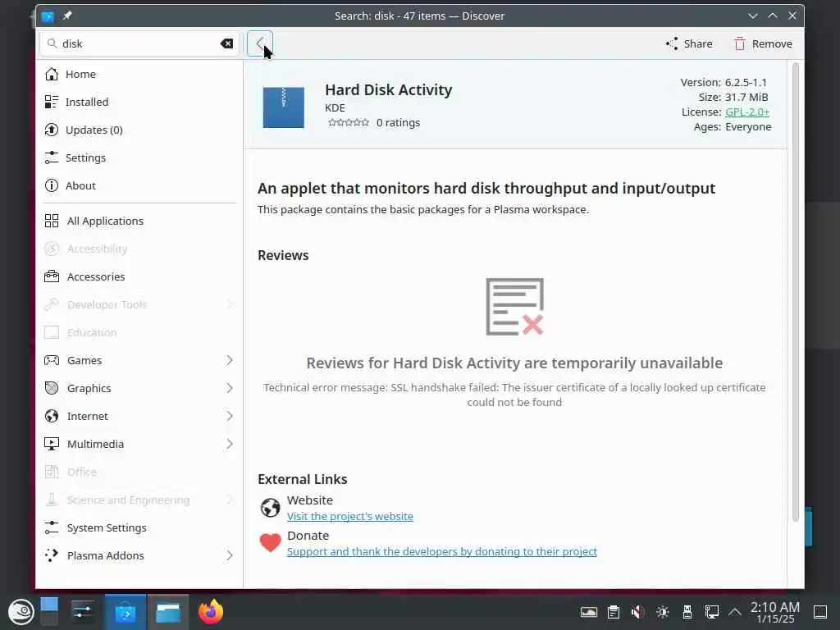Viewport: 840px width, 630px height.
Task: Open the donate support link
Action: (441, 552)
